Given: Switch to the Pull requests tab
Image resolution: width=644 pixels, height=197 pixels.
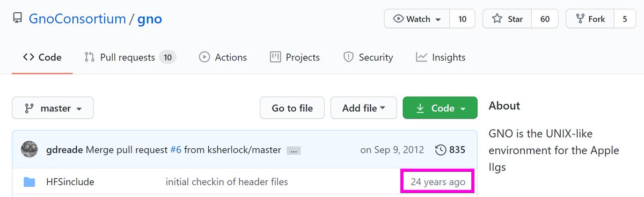Looking at the screenshot, I should click(130, 57).
